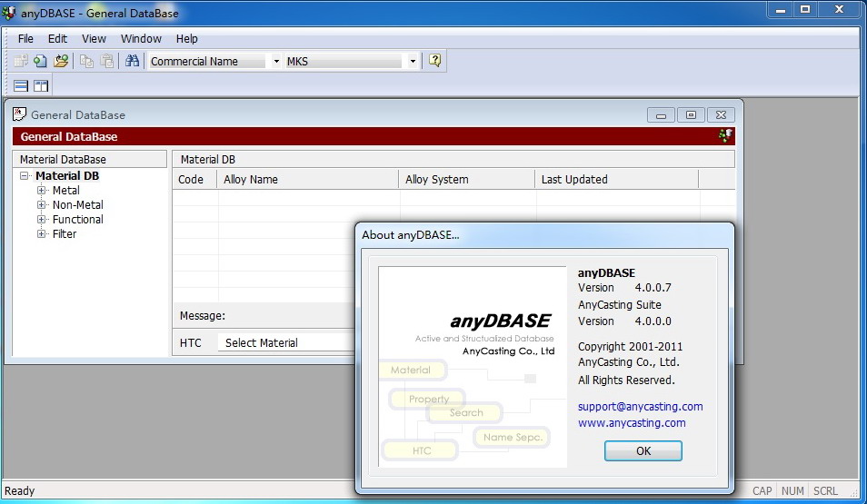Click the Ready status bar text
The width and height of the screenshot is (867, 504).
click(x=19, y=490)
